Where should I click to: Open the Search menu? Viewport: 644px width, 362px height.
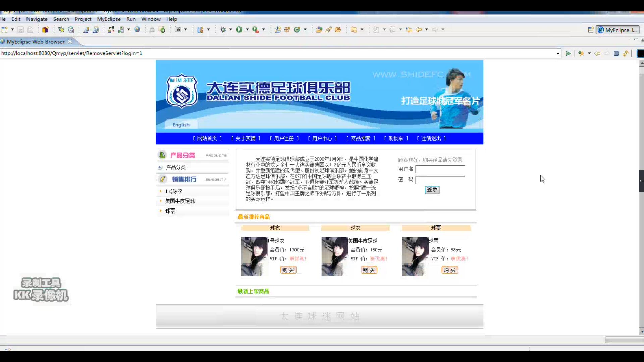pos(61,19)
